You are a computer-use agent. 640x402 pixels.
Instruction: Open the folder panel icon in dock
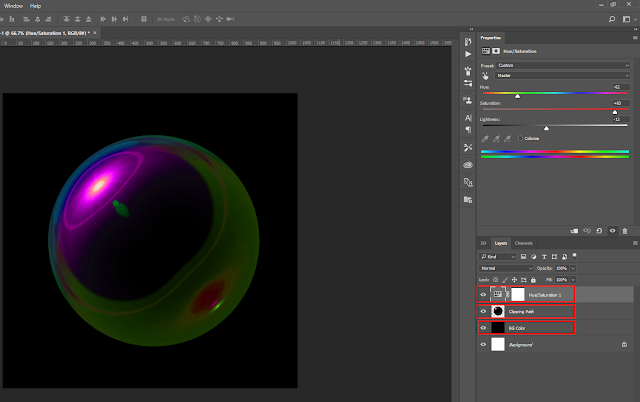click(468, 200)
